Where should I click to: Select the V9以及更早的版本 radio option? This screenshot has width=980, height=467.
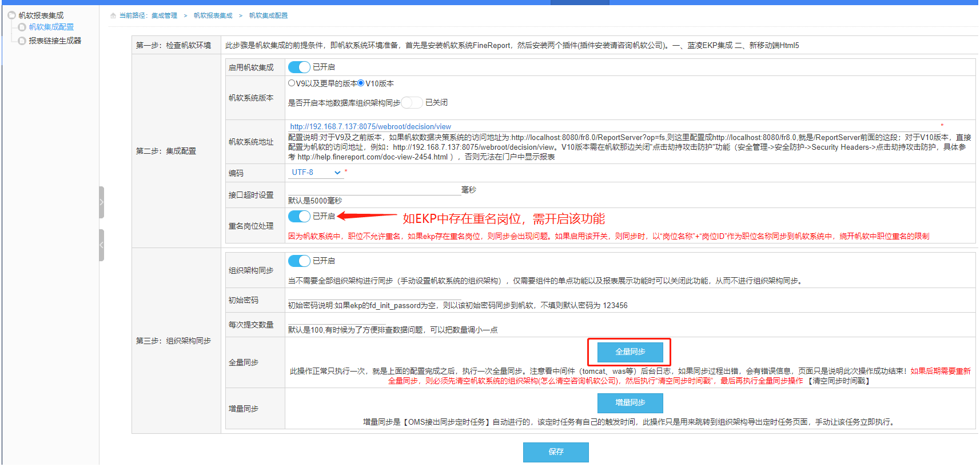(292, 83)
